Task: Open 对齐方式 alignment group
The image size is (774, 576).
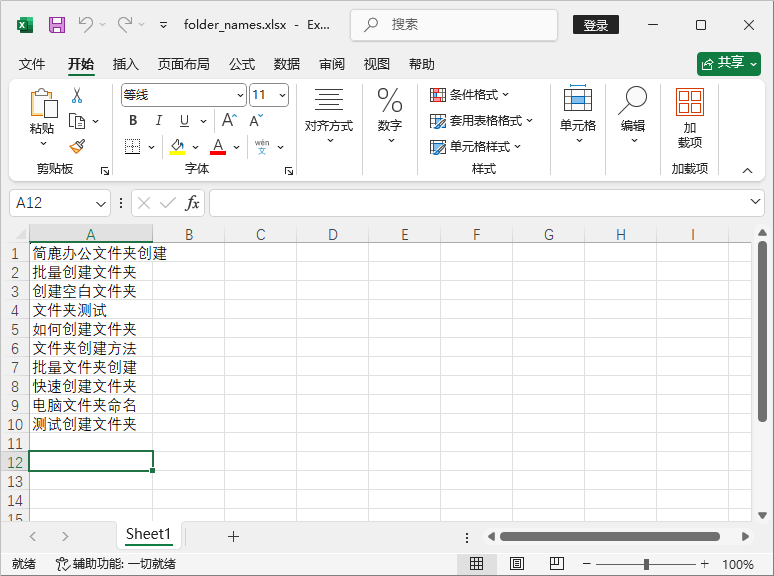Action: (x=329, y=116)
